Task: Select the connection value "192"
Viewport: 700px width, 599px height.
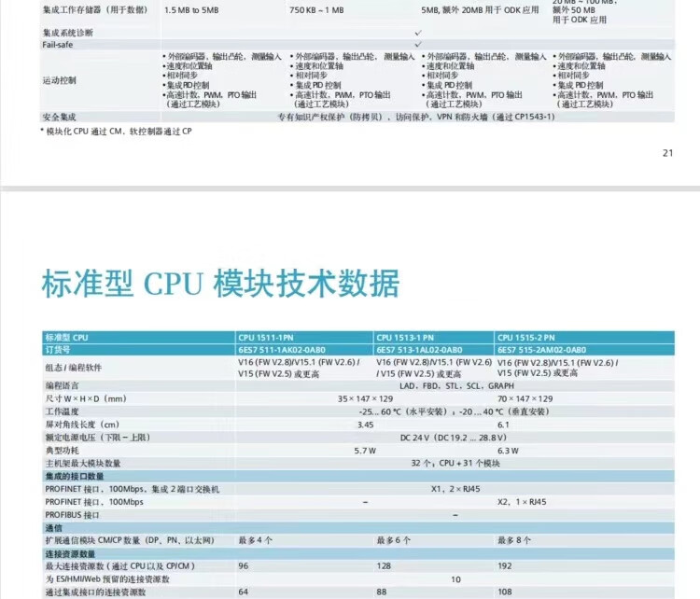Action: click(x=505, y=566)
